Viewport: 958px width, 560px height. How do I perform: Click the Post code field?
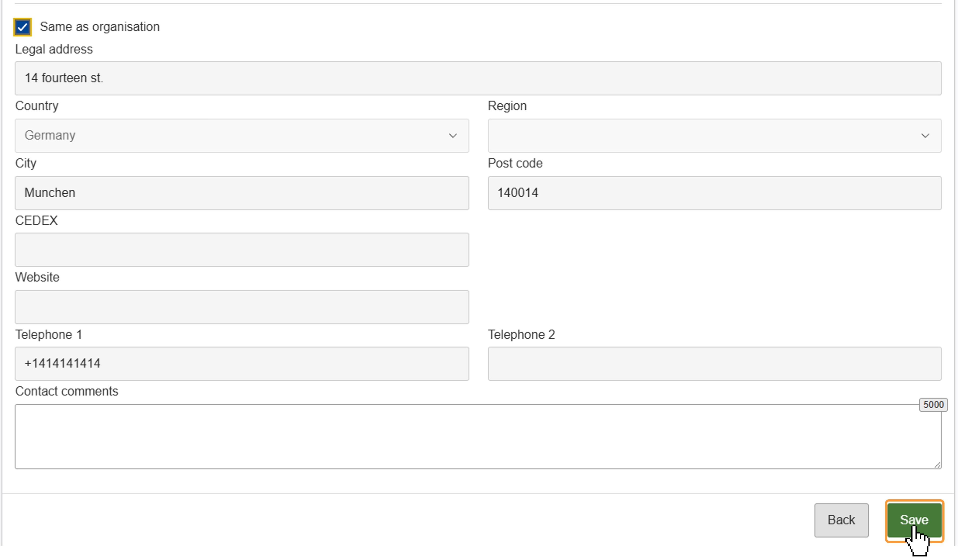pos(714,193)
